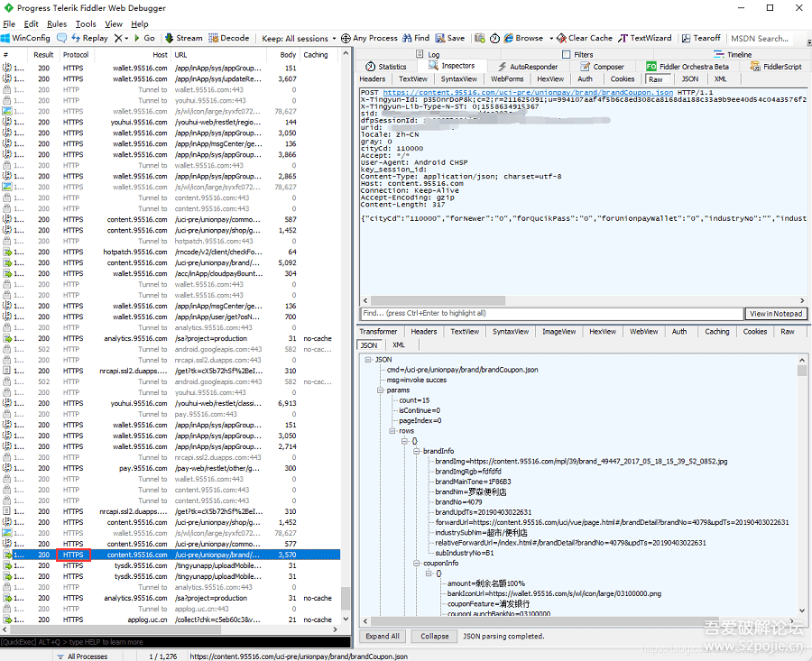Click the Go resume button

click(x=144, y=38)
